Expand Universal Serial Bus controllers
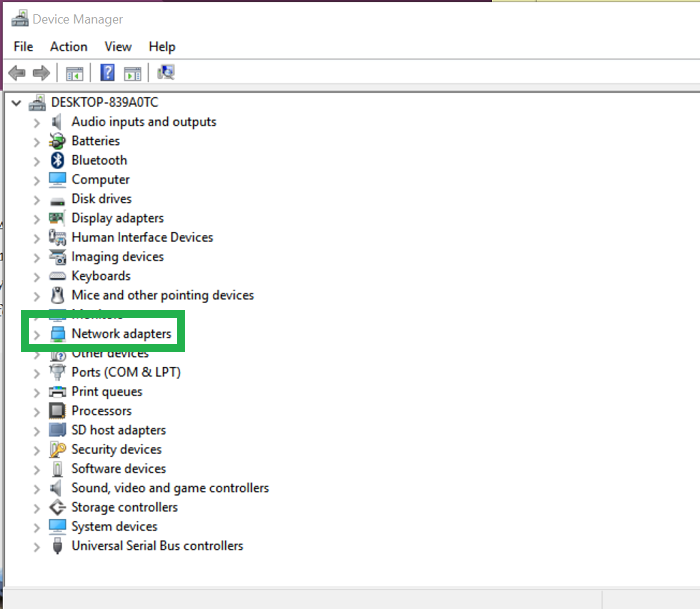The width and height of the screenshot is (700, 609). (x=37, y=547)
